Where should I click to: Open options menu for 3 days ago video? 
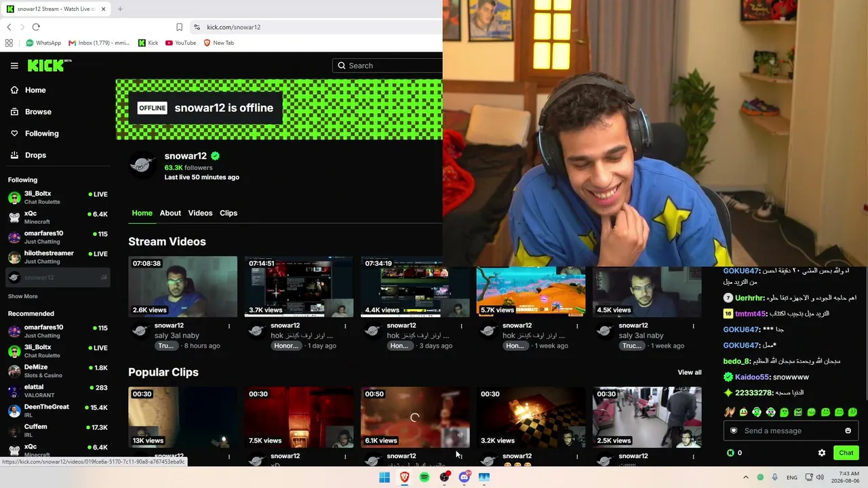(x=461, y=326)
